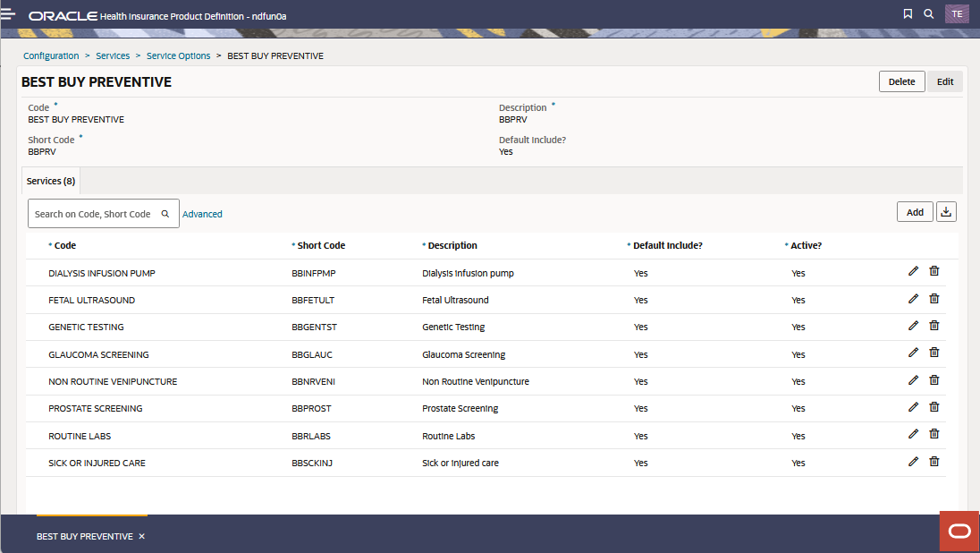
Task: Delete the FETAL ULTRASOUND service
Action: [x=934, y=298]
